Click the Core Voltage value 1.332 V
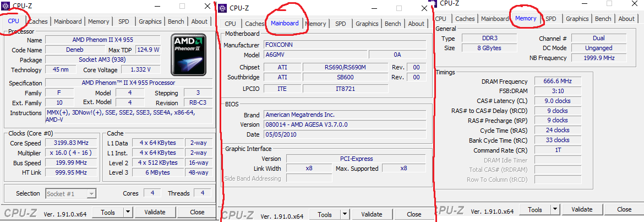The width and height of the screenshot is (644, 222). pos(140,70)
